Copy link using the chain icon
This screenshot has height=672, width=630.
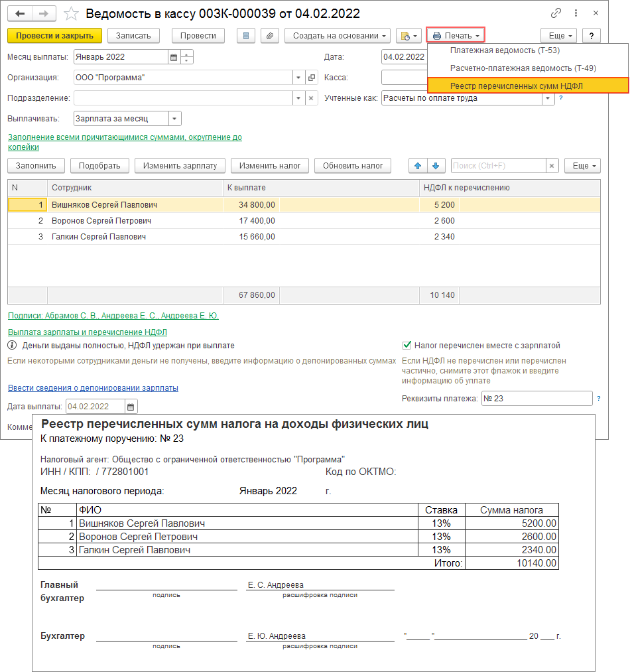pyautogui.click(x=556, y=14)
